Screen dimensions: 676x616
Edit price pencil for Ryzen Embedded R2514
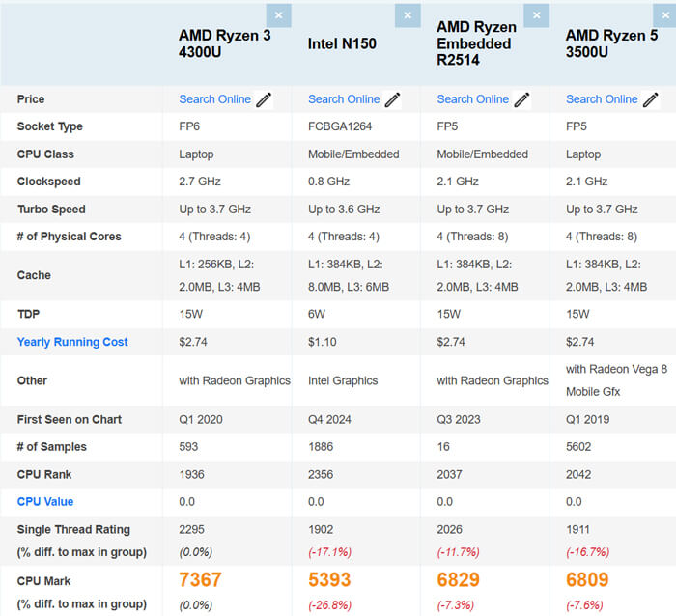coord(521,99)
